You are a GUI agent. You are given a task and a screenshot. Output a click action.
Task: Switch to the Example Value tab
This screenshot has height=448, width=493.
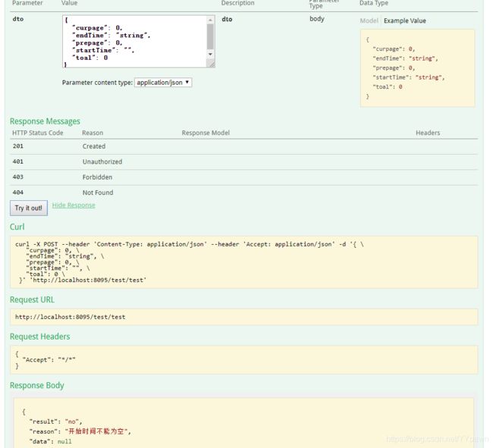coord(405,20)
